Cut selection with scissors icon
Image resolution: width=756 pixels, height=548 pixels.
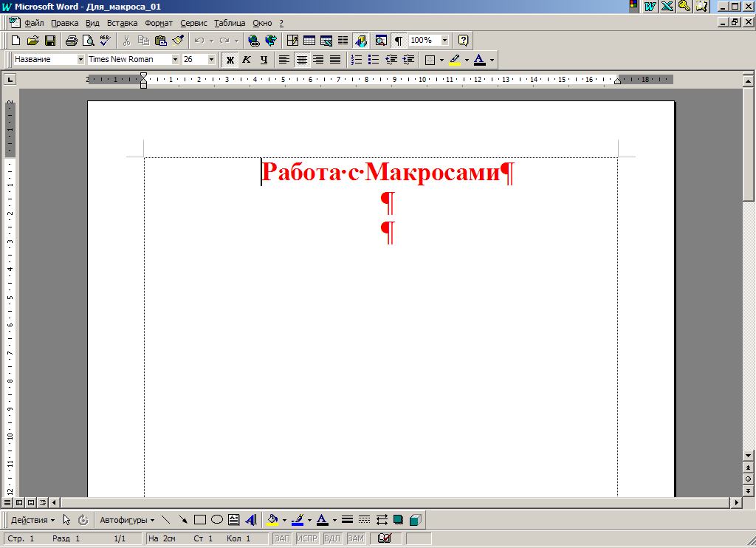(126, 41)
